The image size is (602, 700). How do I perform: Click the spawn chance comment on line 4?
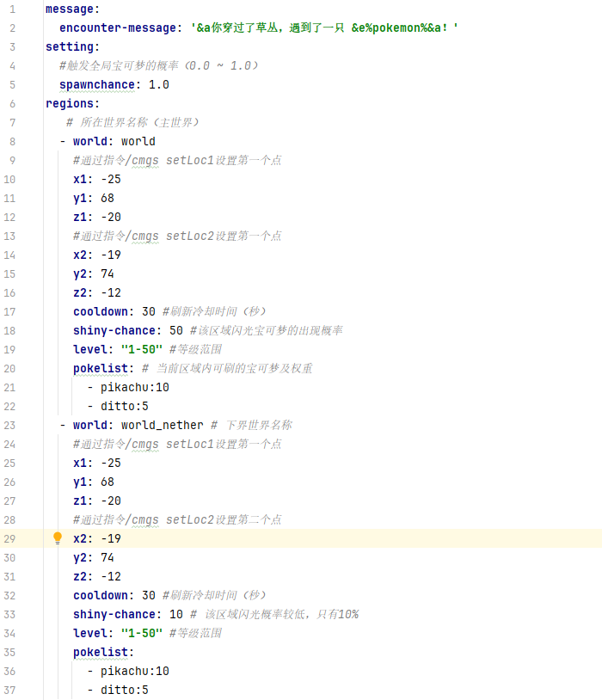point(159,65)
